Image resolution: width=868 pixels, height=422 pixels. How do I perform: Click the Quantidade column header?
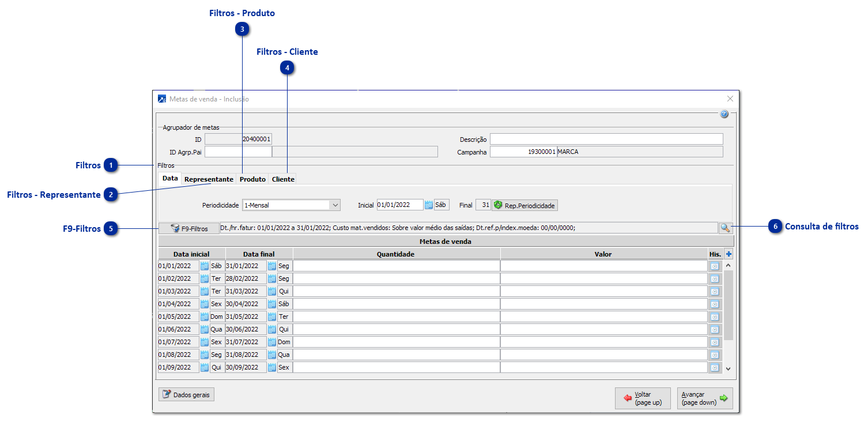tap(396, 254)
